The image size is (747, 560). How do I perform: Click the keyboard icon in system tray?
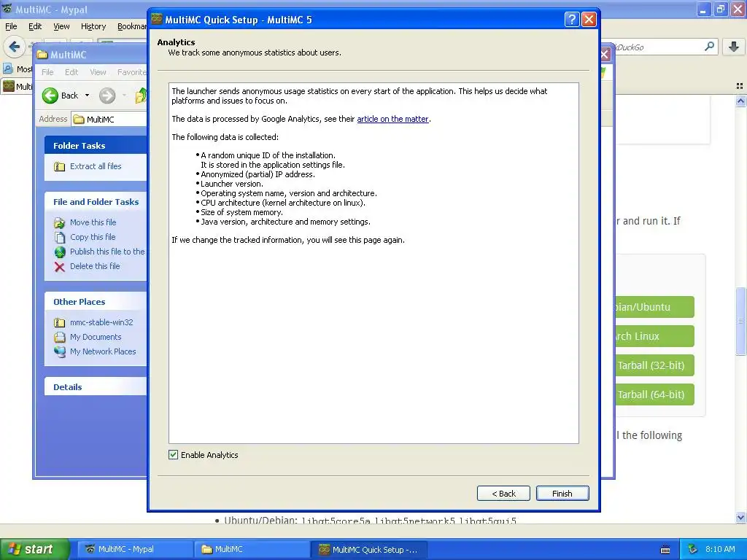[x=665, y=550]
